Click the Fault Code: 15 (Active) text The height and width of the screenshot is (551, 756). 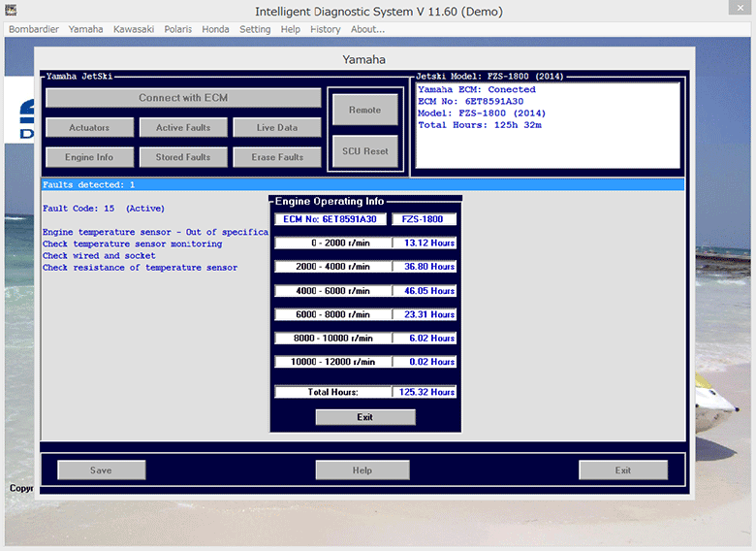click(103, 209)
